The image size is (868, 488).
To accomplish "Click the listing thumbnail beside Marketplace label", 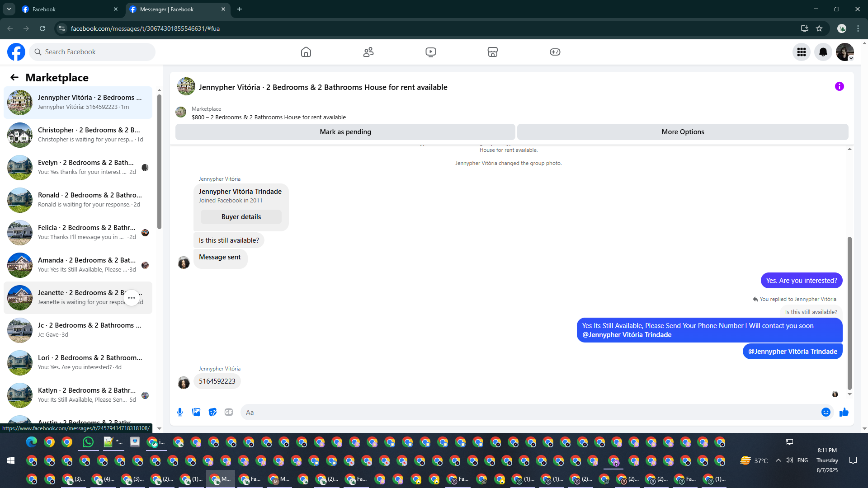I will 181,112.
